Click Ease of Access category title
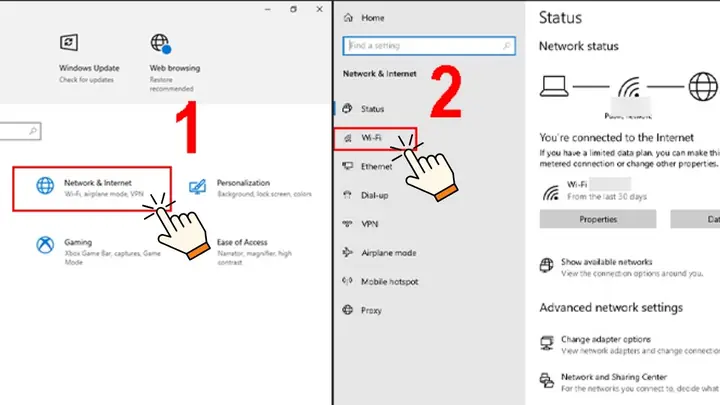 [x=242, y=242]
